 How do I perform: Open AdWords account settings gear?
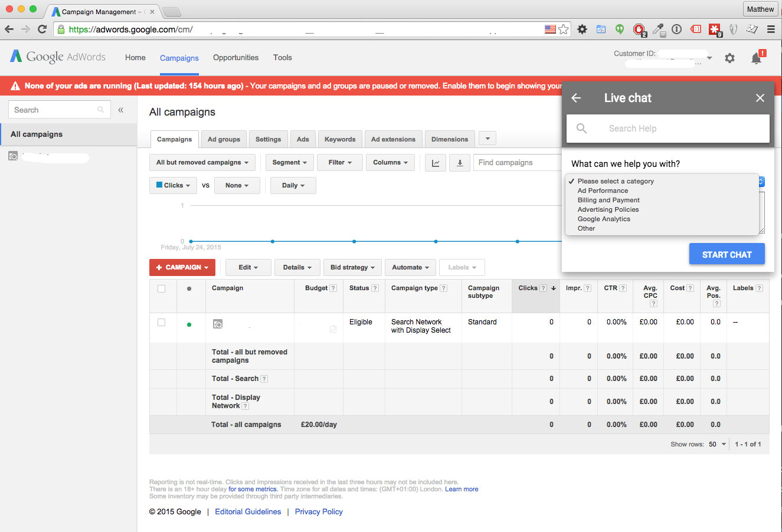click(x=730, y=58)
